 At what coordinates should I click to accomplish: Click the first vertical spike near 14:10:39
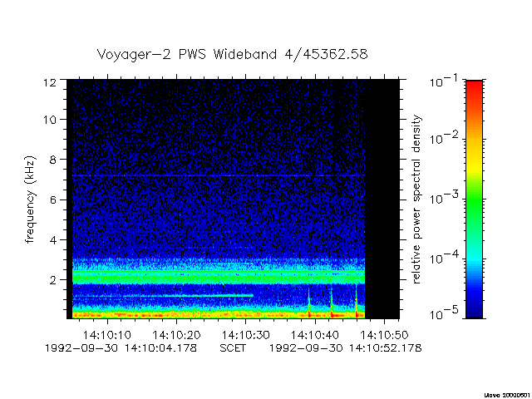[x=308, y=302]
